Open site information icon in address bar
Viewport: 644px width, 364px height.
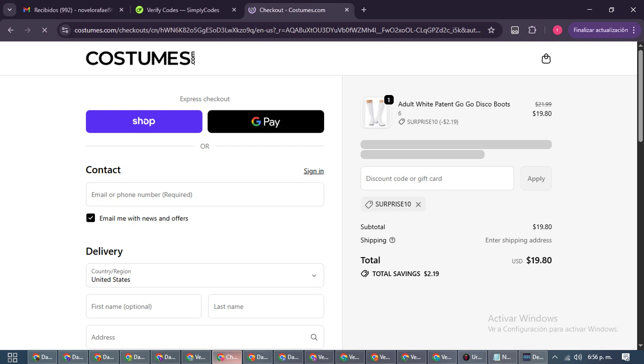click(x=65, y=30)
